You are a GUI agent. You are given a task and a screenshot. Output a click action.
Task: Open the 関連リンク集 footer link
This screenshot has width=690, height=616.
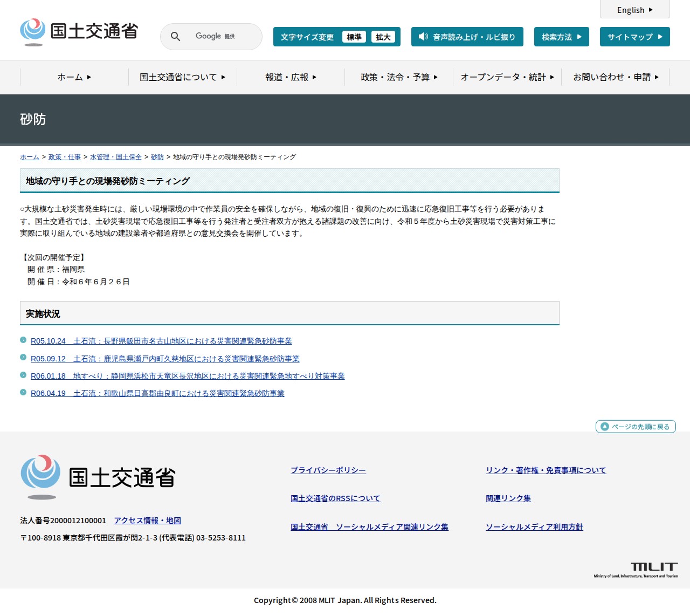508,498
